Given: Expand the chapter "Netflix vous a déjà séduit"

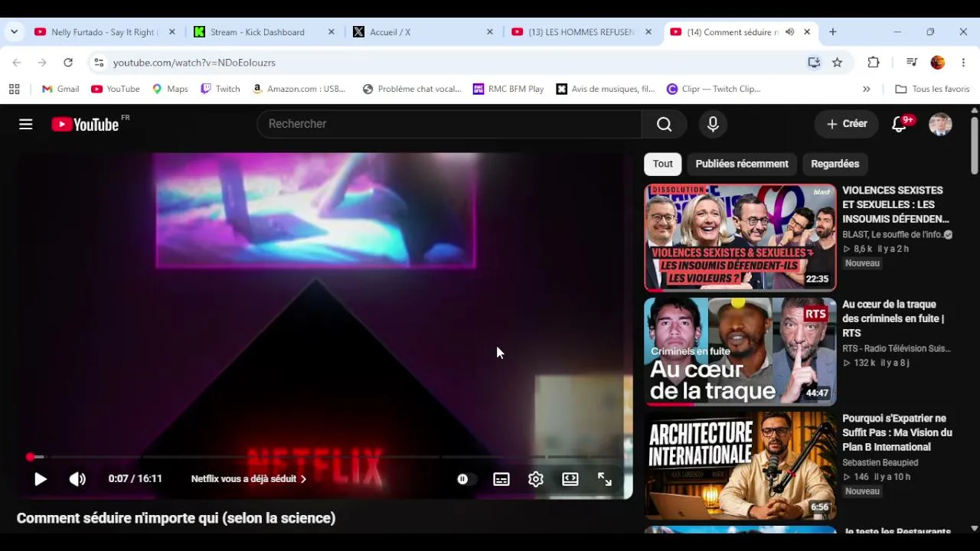Looking at the screenshot, I should tap(249, 479).
